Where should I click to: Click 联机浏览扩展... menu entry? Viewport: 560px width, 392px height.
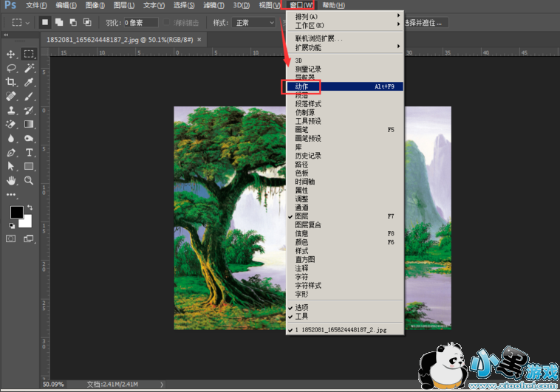pos(319,38)
